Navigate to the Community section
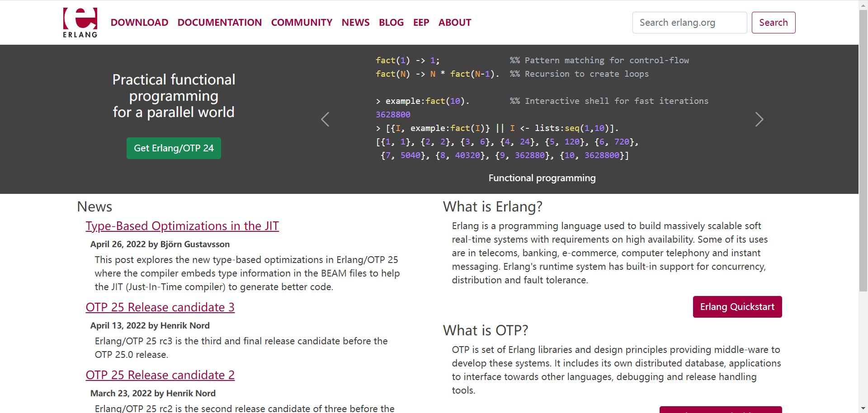The width and height of the screenshot is (868, 413). point(302,23)
